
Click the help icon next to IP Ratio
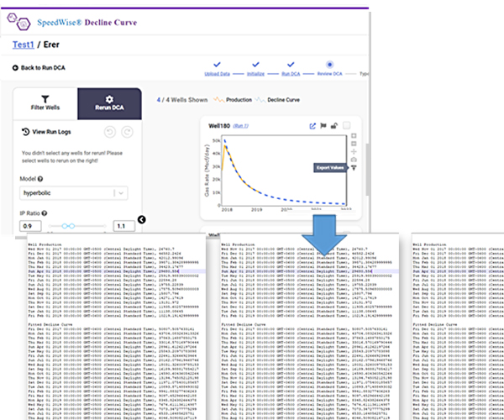coord(45,213)
